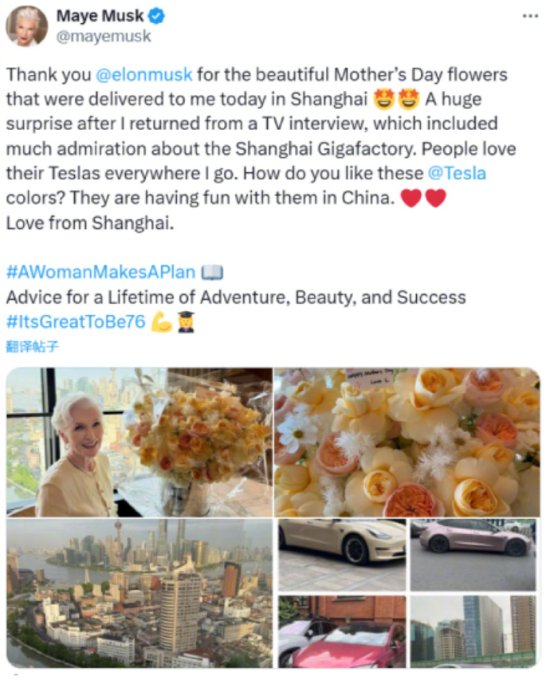
Task: Click the blue verified badge
Action: click(x=156, y=16)
